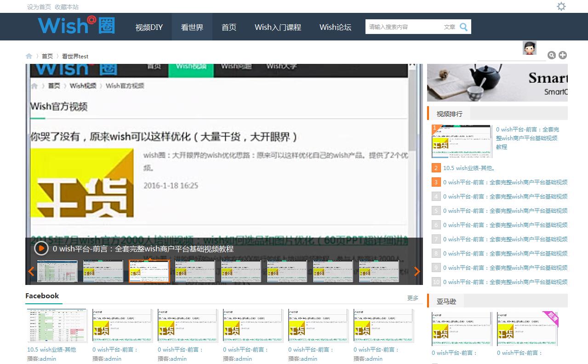Click the 视频排行 section tab
The width and height of the screenshot is (588, 364).
pos(450,114)
